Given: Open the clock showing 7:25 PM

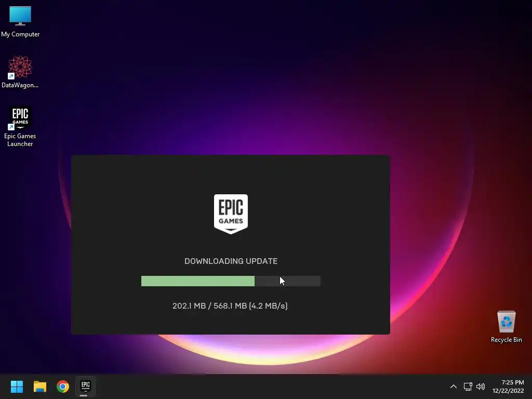Looking at the screenshot, I should [x=508, y=387].
